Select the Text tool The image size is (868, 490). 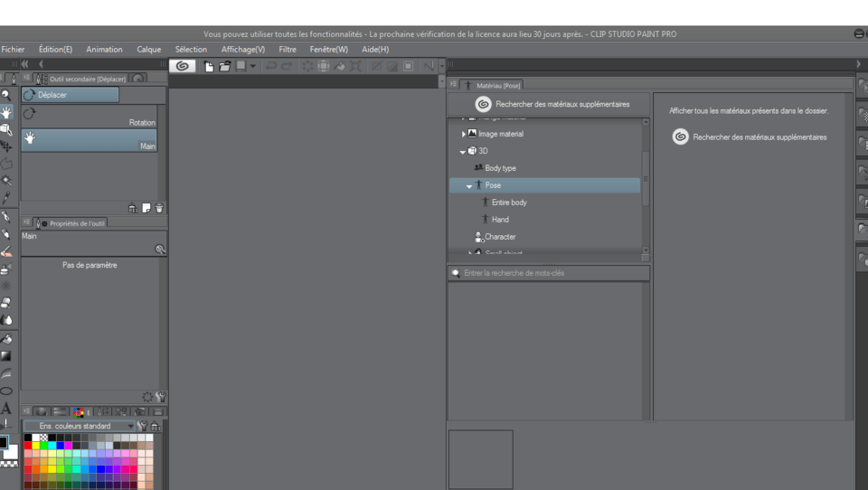[6, 409]
